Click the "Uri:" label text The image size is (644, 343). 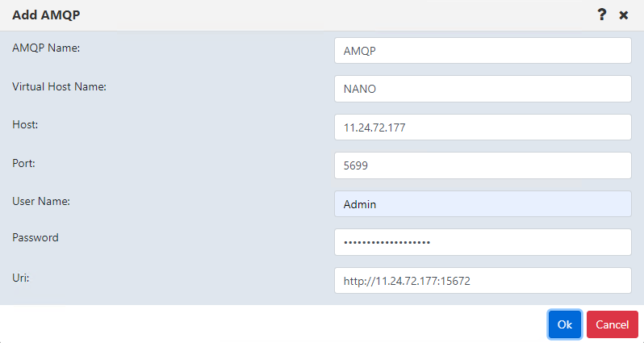coord(20,278)
